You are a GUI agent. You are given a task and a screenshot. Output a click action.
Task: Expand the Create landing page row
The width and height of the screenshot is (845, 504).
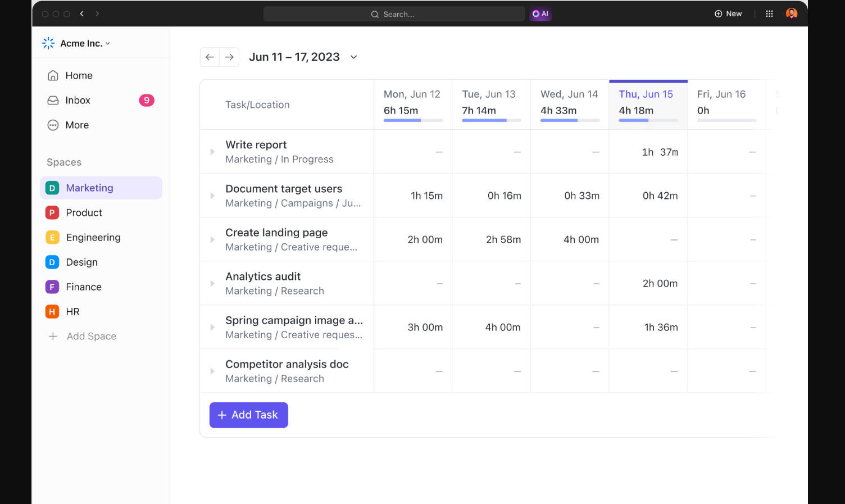(212, 239)
